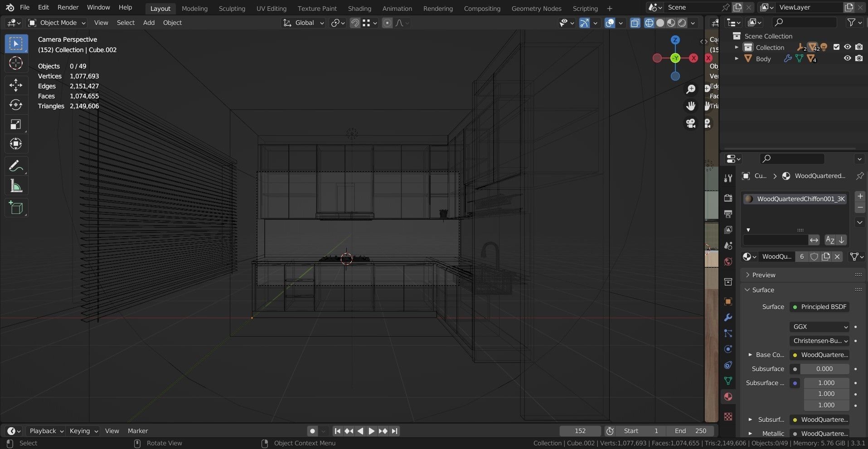The height and width of the screenshot is (449, 868).
Task: Open the GGX distribution dropdown
Action: click(820, 327)
